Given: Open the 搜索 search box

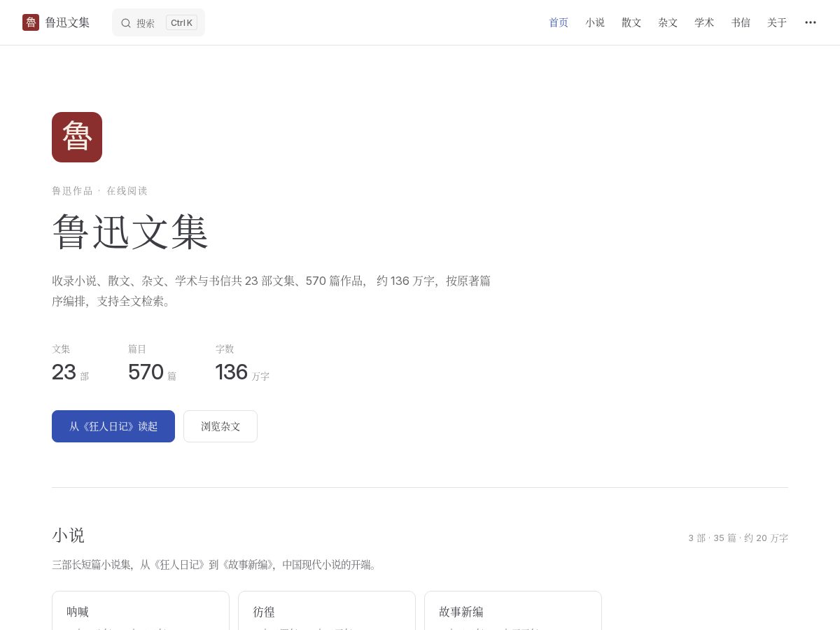Looking at the screenshot, I should coord(158,22).
